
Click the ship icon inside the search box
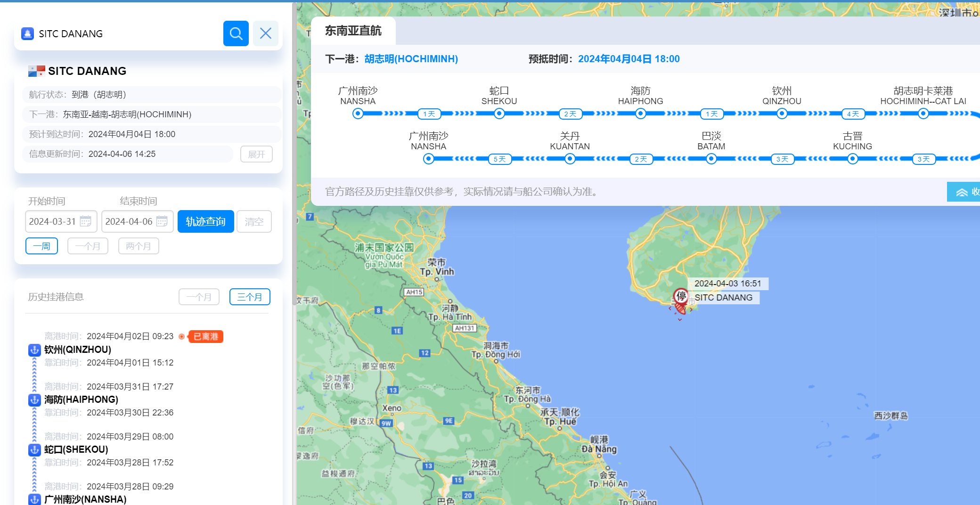pyautogui.click(x=27, y=33)
